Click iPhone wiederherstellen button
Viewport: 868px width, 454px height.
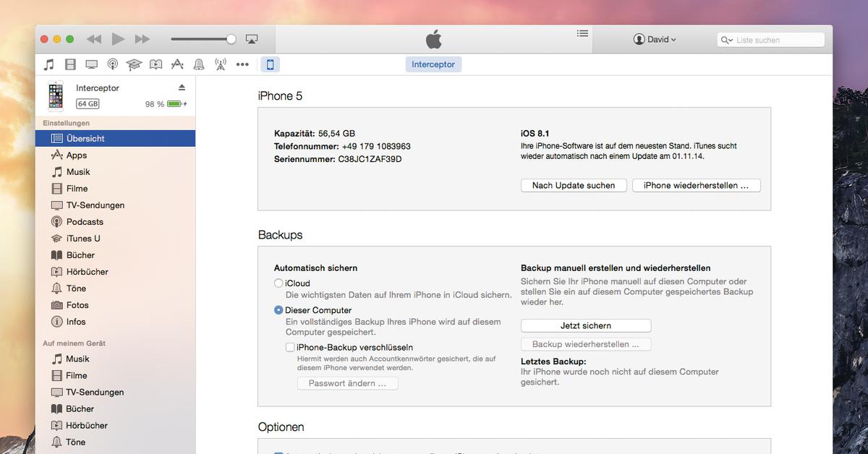point(697,186)
